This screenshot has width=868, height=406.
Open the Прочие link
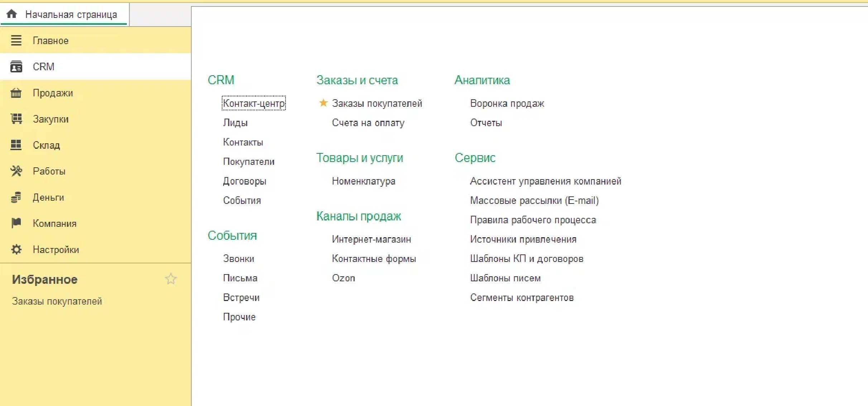click(239, 317)
